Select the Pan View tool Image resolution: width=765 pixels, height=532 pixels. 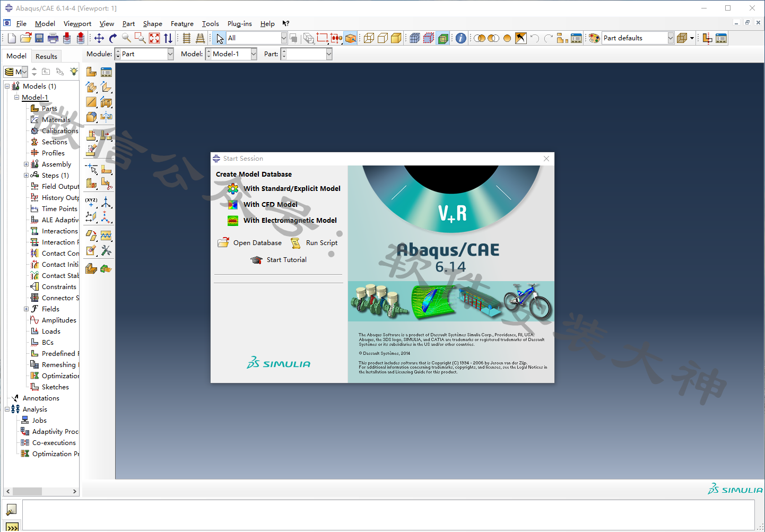tap(99, 38)
